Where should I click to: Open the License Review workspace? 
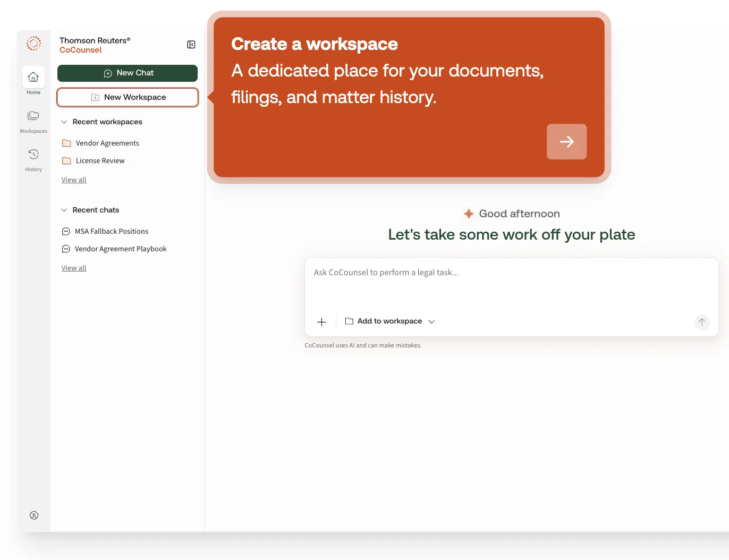coord(94,160)
